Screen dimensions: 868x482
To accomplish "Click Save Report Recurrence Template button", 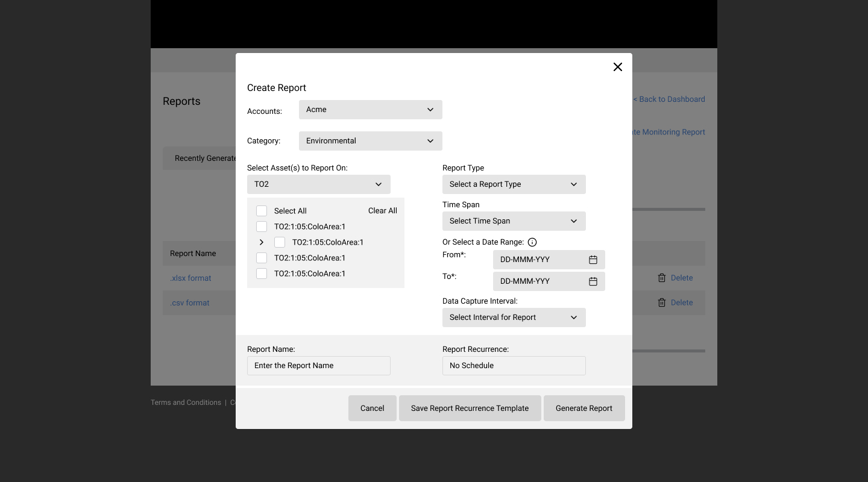I will [470, 408].
